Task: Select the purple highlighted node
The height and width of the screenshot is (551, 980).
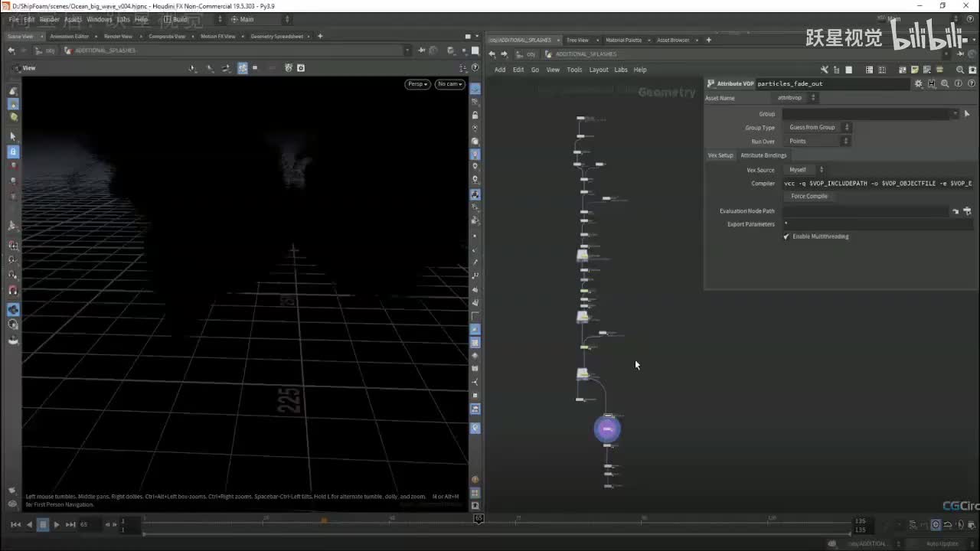Action: point(607,429)
